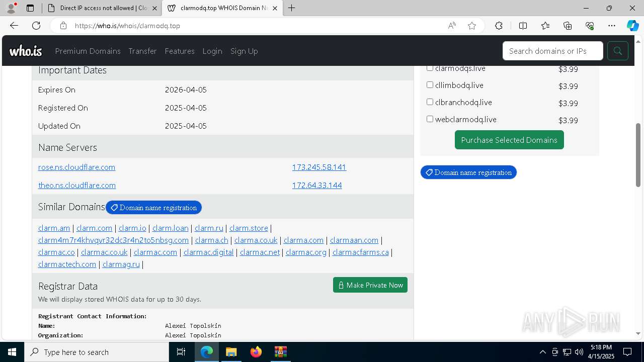Check the clbranchodq.live checkbox

430,102
